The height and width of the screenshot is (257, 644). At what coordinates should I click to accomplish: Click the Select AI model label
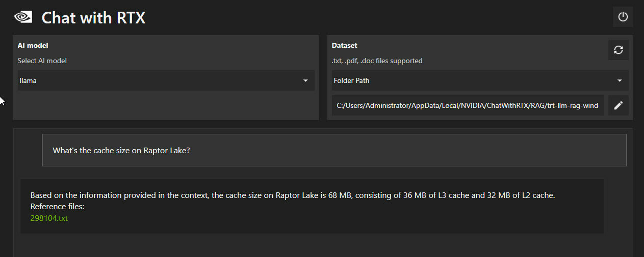[x=42, y=61]
